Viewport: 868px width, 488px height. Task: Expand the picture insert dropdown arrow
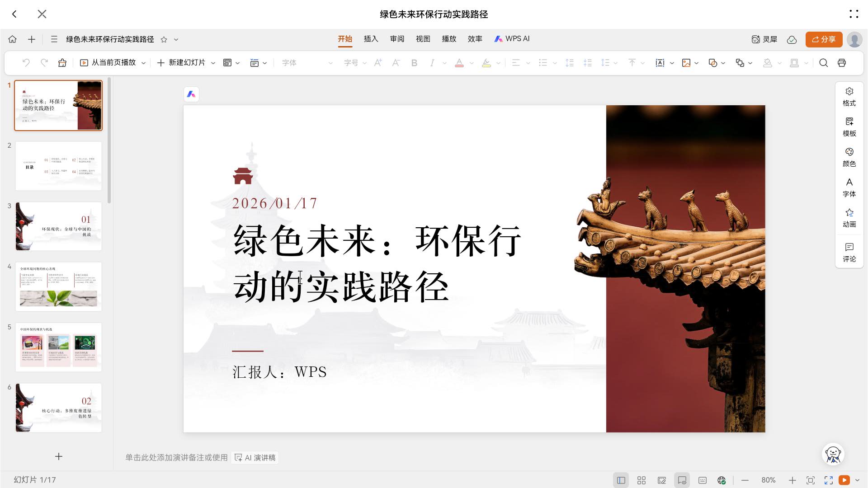697,63
